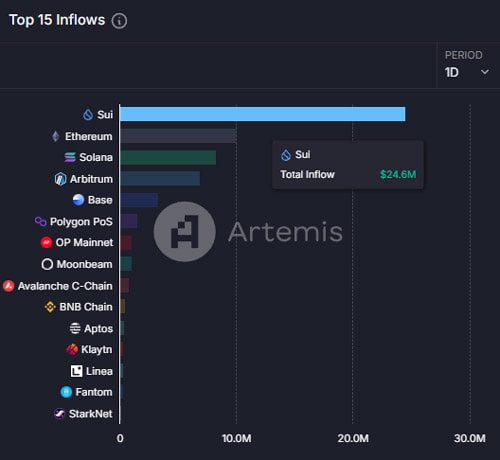Screen dimensions: 500x460
Task: Click the Moonbeam ring icon
Action: click(x=47, y=264)
